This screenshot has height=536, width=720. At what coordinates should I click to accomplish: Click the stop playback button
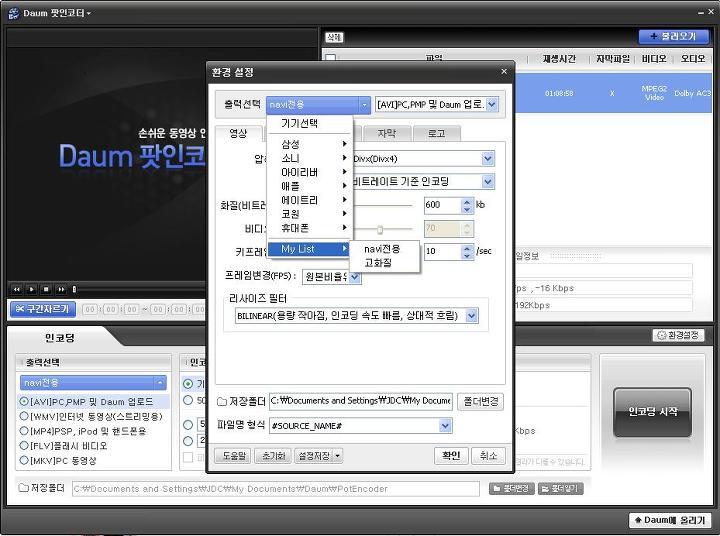click(46, 289)
